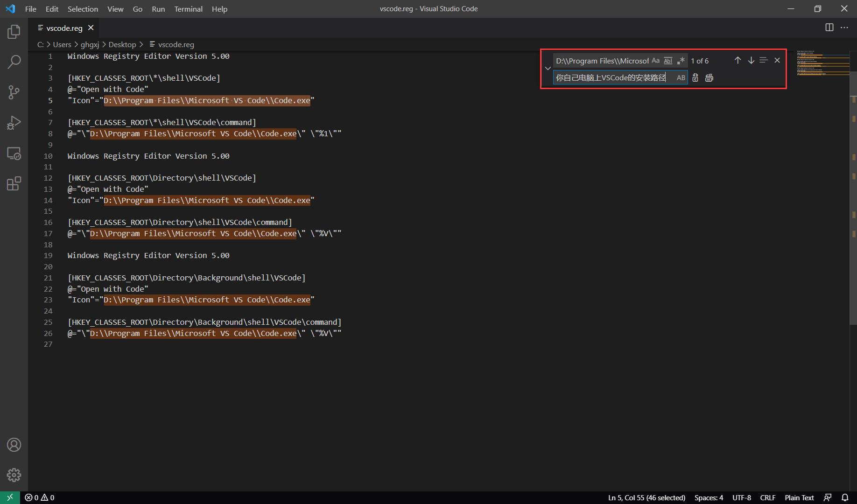Open the Selection menu
The image size is (857, 504).
coord(83,9)
